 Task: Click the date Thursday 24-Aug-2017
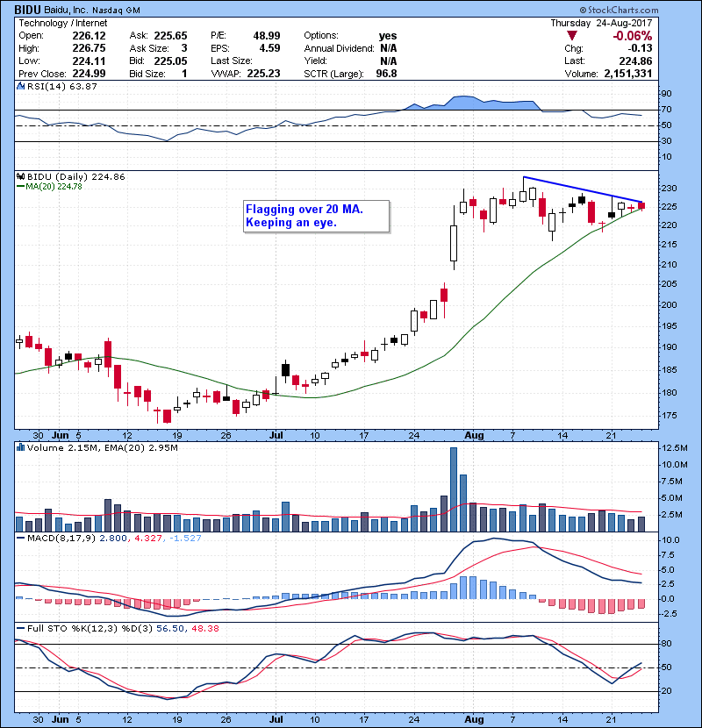click(x=601, y=23)
